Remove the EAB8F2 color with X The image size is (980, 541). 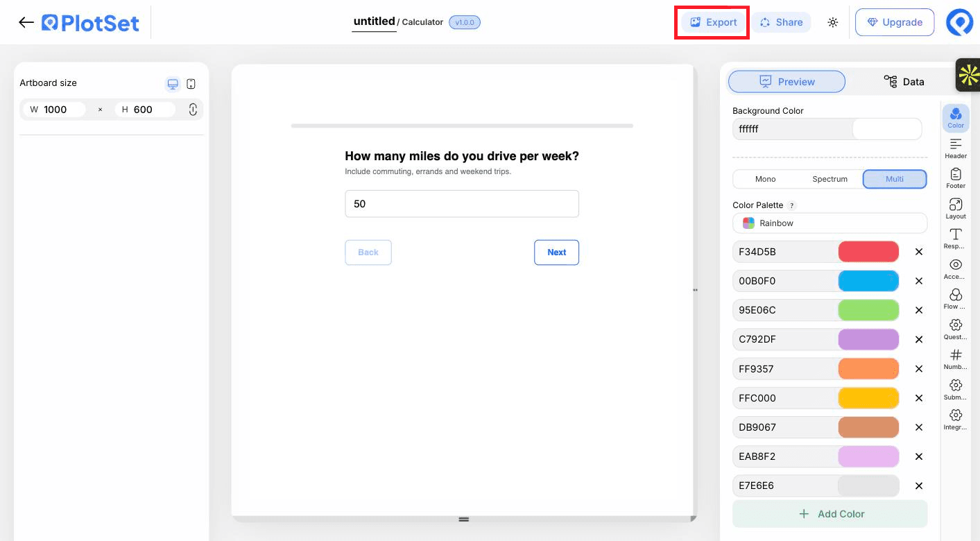919,456
